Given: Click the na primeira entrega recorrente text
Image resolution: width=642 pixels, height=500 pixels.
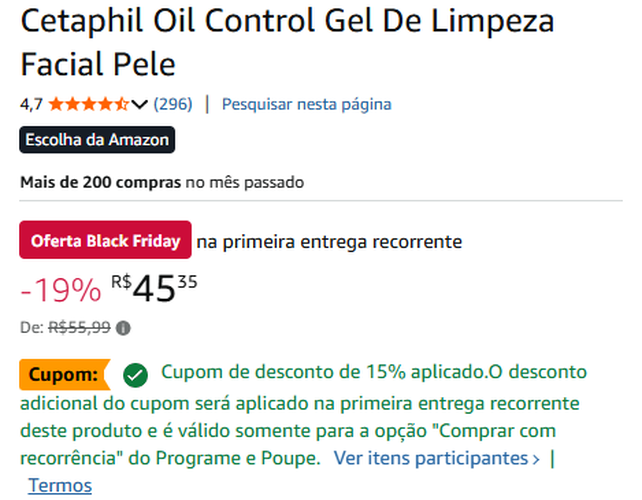Looking at the screenshot, I should (x=329, y=241).
